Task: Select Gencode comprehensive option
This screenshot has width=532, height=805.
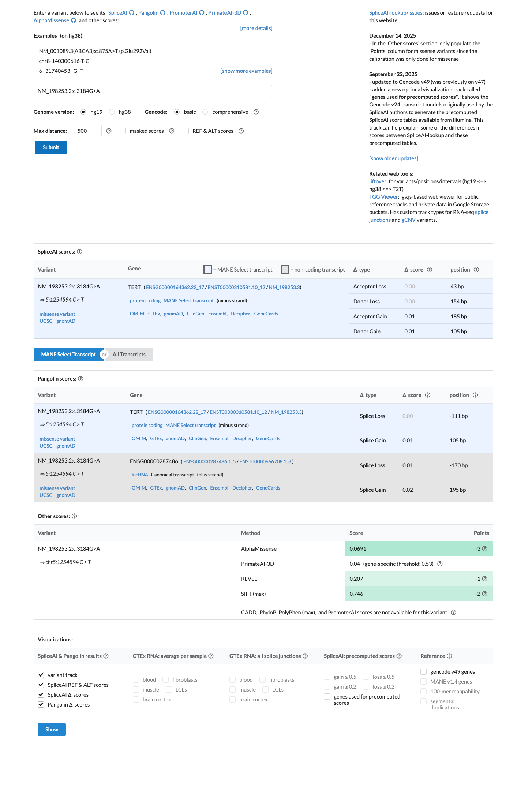Action: [205, 112]
